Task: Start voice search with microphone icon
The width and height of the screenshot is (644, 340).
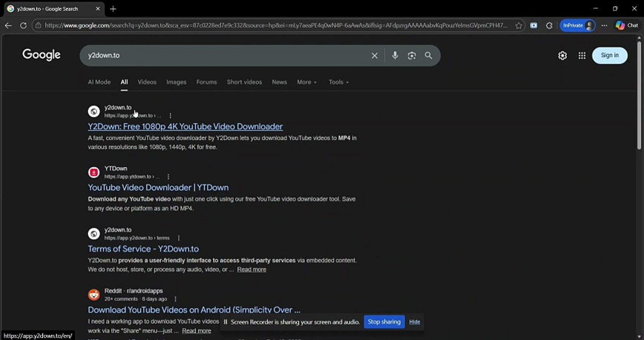Action: click(395, 56)
